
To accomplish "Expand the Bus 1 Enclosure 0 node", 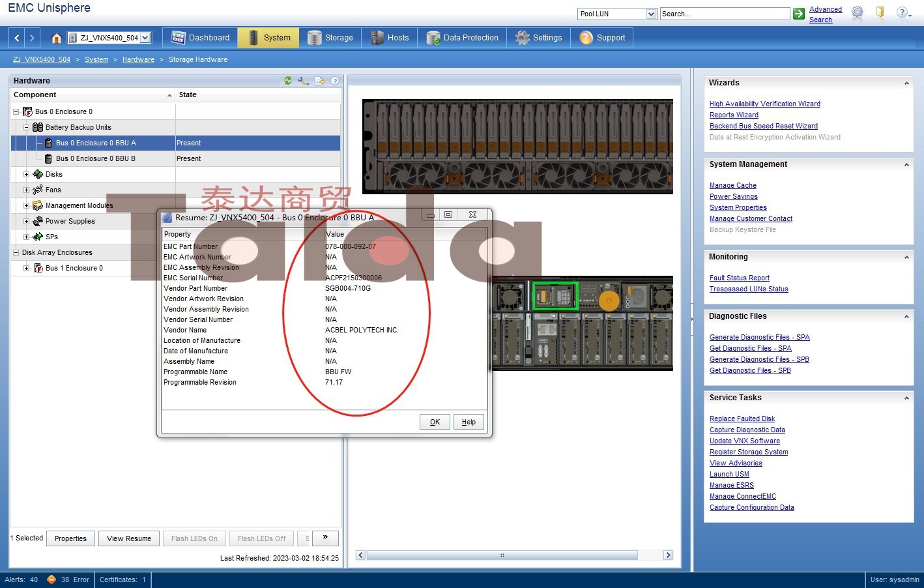I will tap(27, 268).
